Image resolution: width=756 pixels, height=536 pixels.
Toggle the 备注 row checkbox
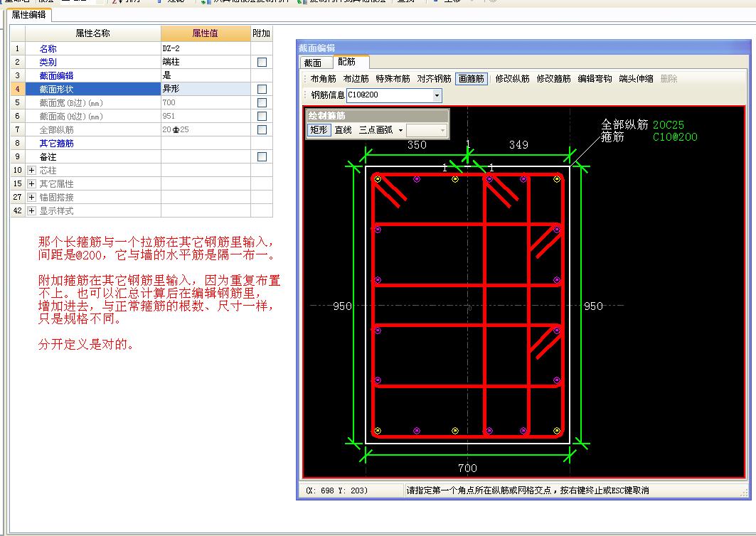[x=262, y=156]
